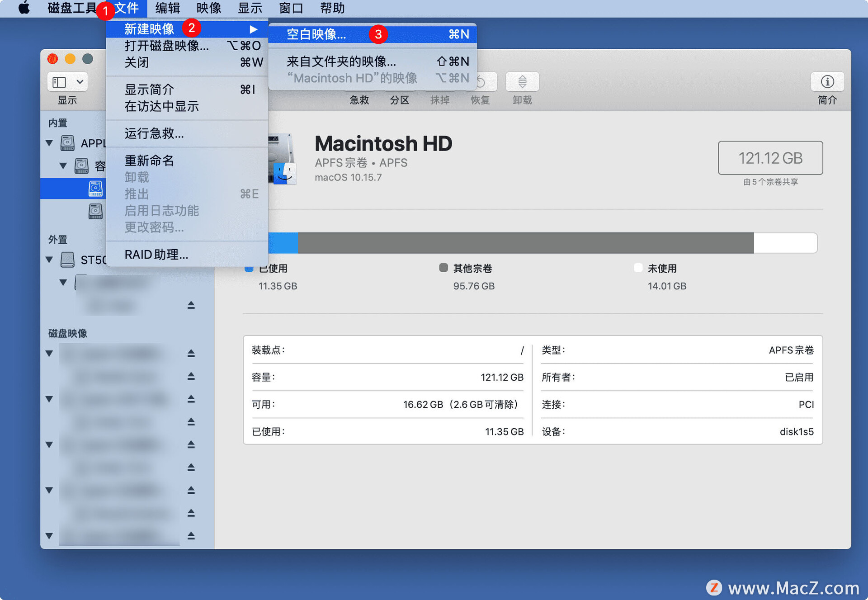Collapse the APPLE internal disk triangle
Image resolution: width=868 pixels, height=600 pixels.
pyautogui.click(x=50, y=143)
